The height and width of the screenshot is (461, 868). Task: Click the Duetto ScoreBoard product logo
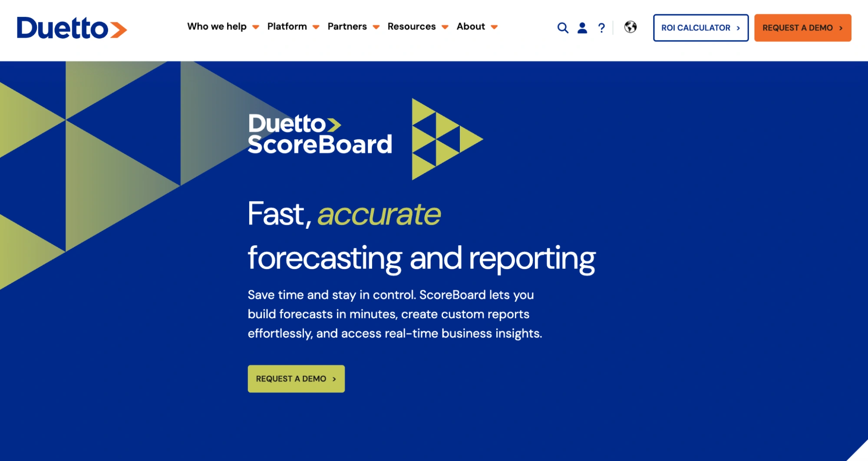pyautogui.click(x=320, y=135)
